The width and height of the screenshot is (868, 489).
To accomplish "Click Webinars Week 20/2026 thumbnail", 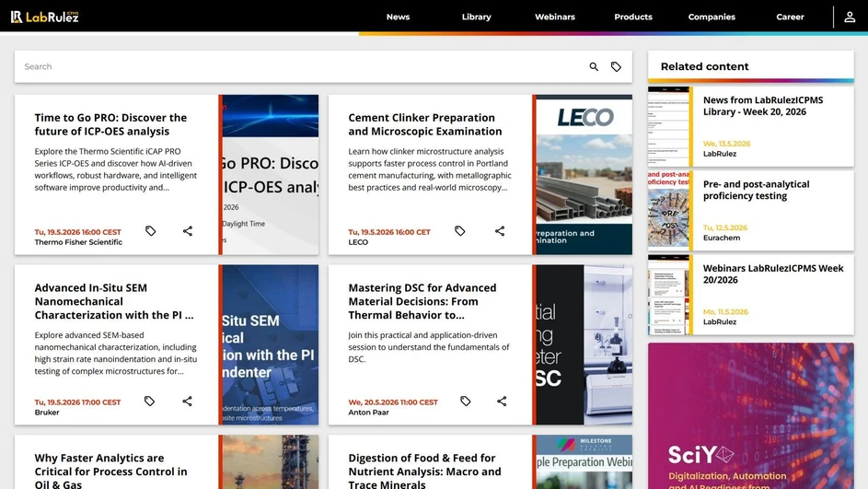I will click(x=668, y=295).
